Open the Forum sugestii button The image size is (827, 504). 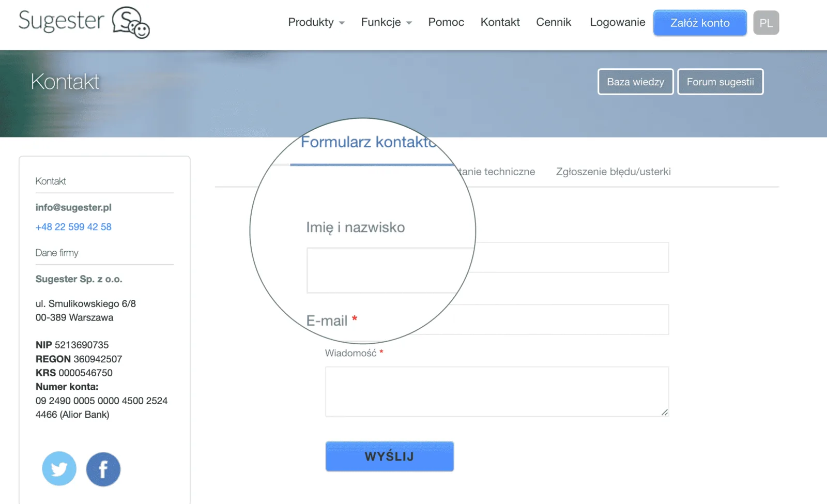pyautogui.click(x=720, y=82)
